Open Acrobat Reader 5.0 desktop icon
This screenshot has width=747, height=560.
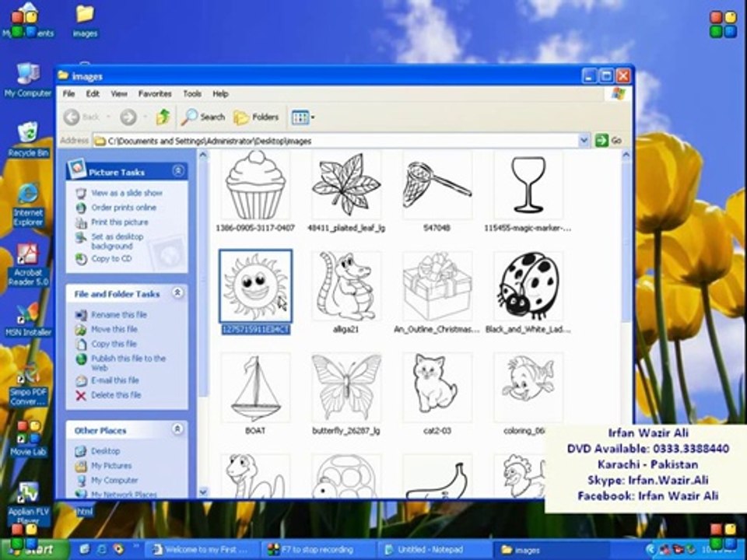(28, 264)
